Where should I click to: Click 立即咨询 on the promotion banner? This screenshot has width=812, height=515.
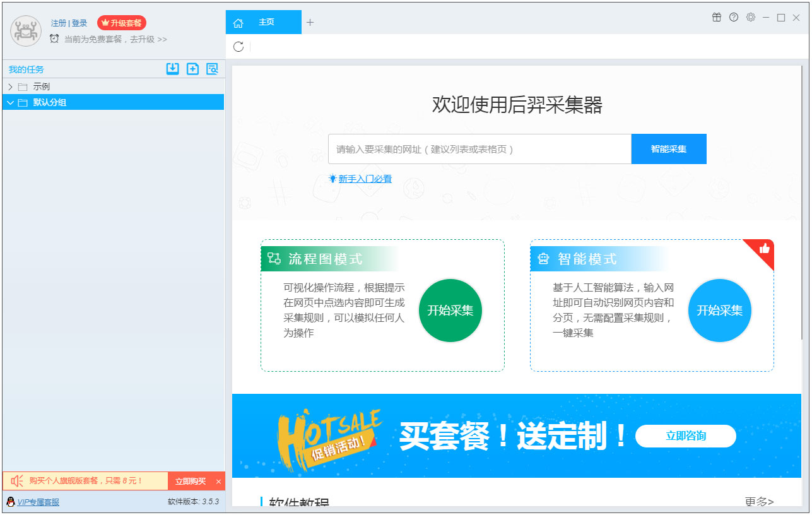click(686, 436)
